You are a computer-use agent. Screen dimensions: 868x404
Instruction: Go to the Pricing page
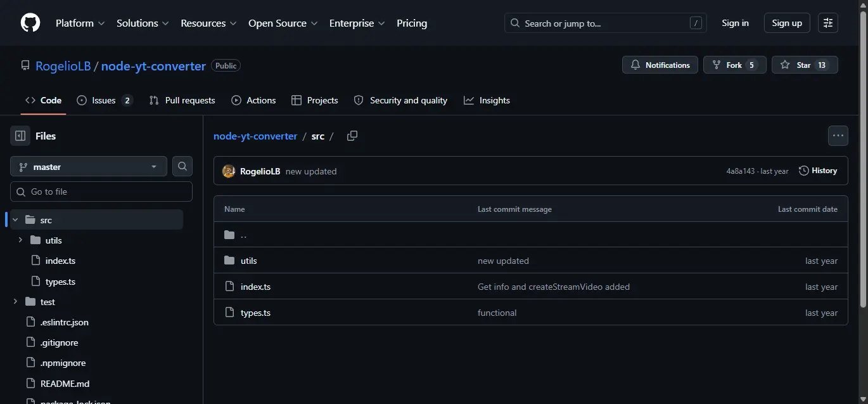412,23
